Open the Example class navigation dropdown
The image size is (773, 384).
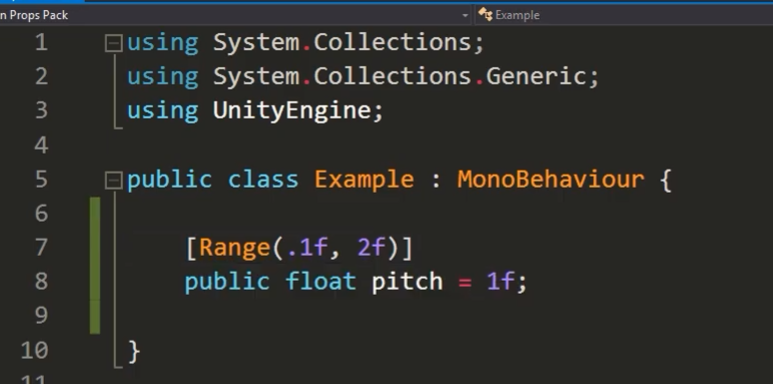click(x=624, y=15)
